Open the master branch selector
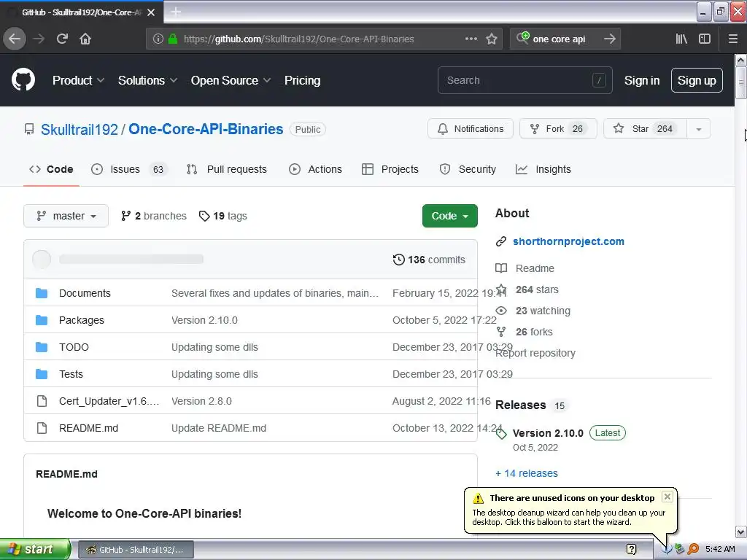 pyautogui.click(x=66, y=216)
